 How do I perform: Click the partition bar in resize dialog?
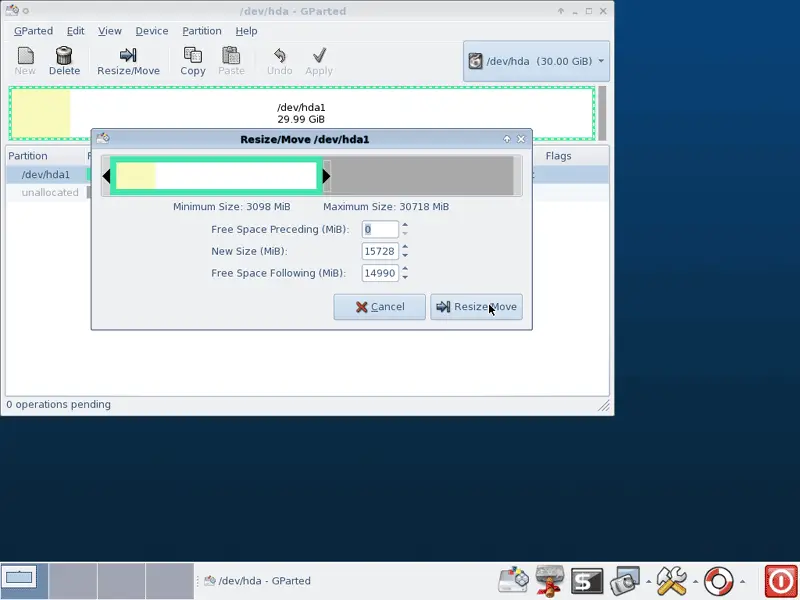[x=216, y=176]
